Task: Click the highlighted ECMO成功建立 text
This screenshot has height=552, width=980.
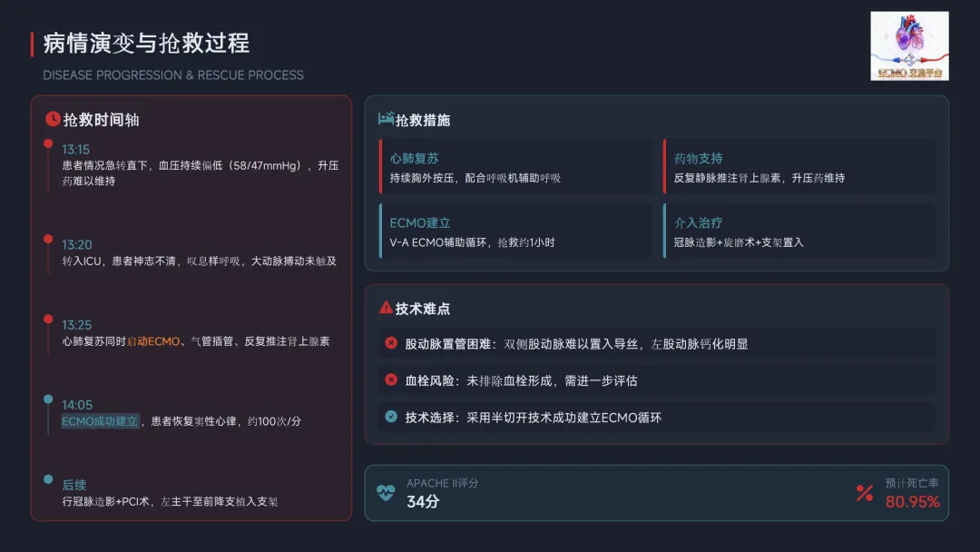Action: [x=100, y=421]
